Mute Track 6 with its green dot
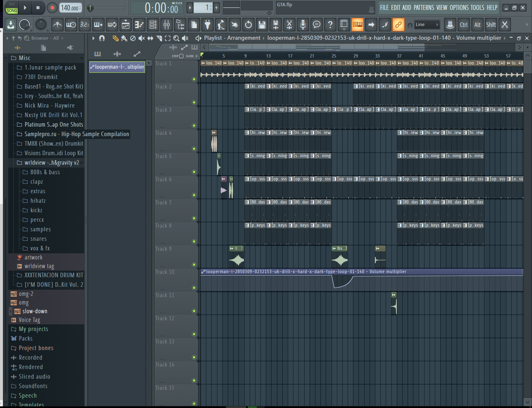Image resolution: width=532 pixels, height=408 pixels. (194, 195)
